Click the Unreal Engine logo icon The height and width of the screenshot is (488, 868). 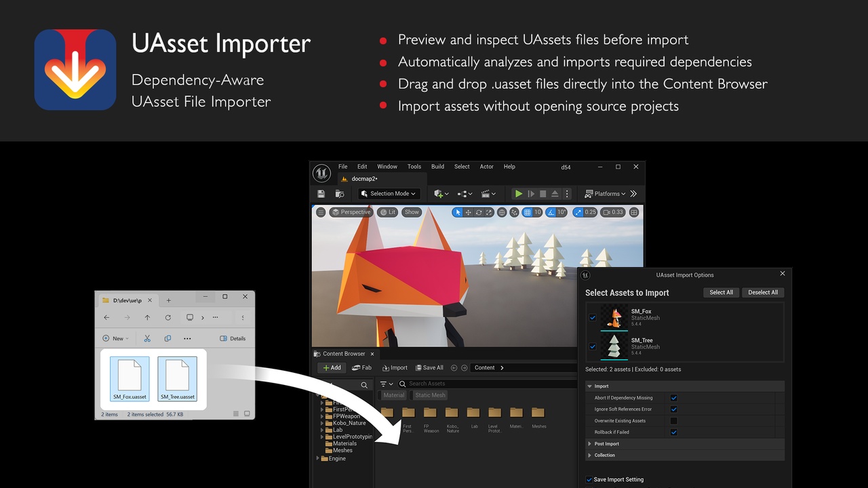click(321, 173)
